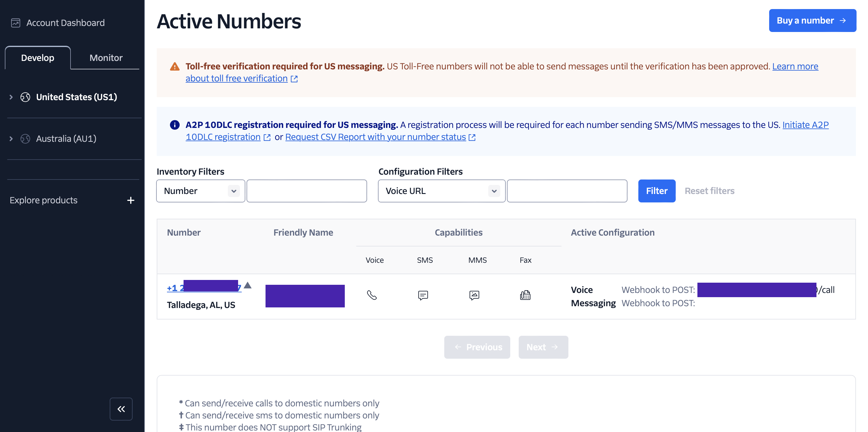Click the plus icon beside Explore products
868x432 pixels.
click(x=131, y=200)
